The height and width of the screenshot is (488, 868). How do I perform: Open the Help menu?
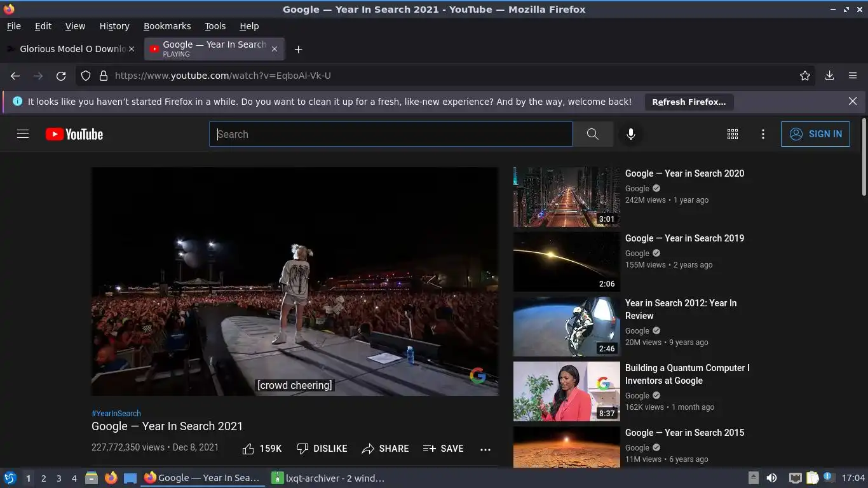[x=249, y=26]
